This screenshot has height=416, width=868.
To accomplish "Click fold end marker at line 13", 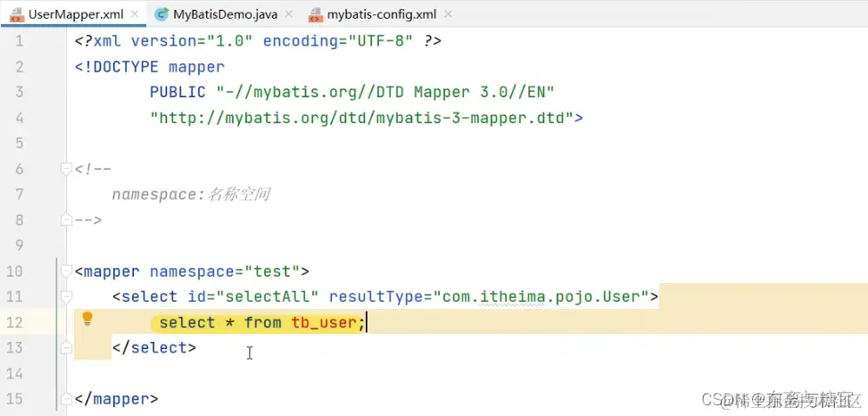I will click(66, 347).
